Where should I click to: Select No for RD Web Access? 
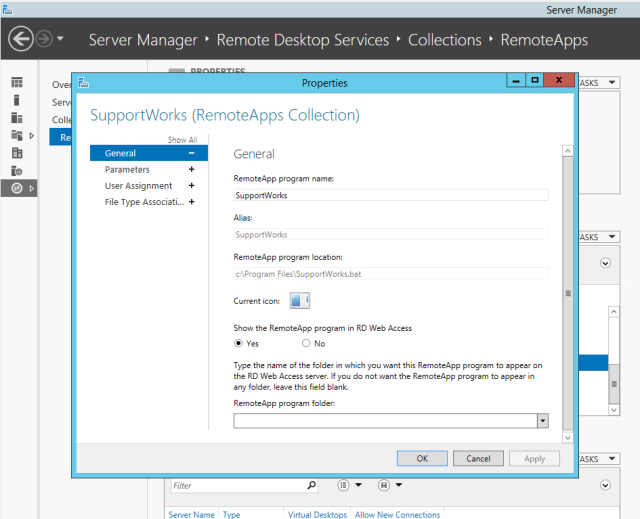tap(306, 343)
